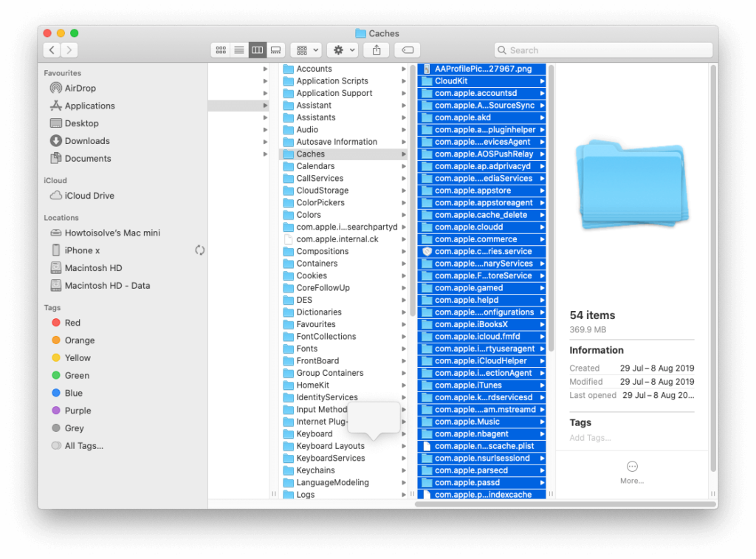The width and height of the screenshot is (756, 559).
Task: Select the com.apple.passd folder
Action: pyautogui.click(x=481, y=482)
